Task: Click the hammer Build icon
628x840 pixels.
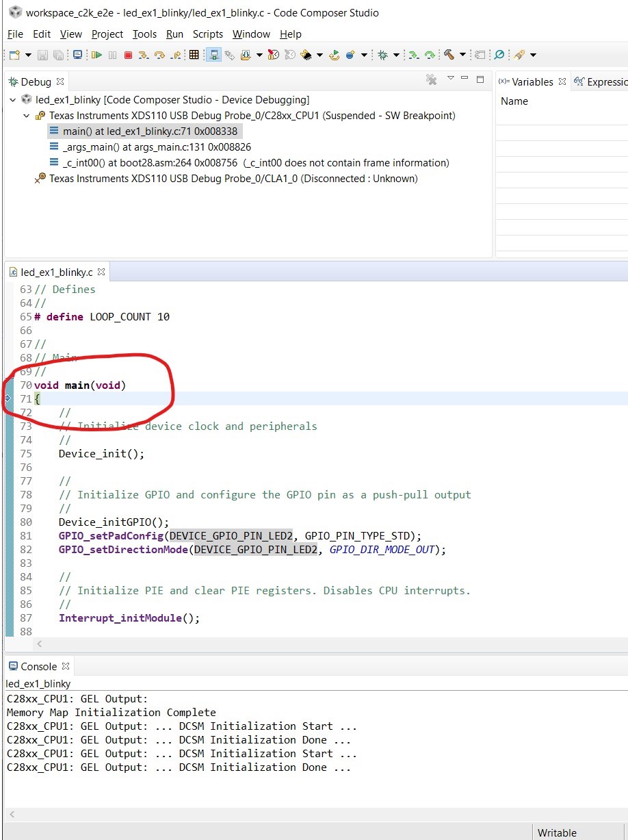Action: click(449, 55)
